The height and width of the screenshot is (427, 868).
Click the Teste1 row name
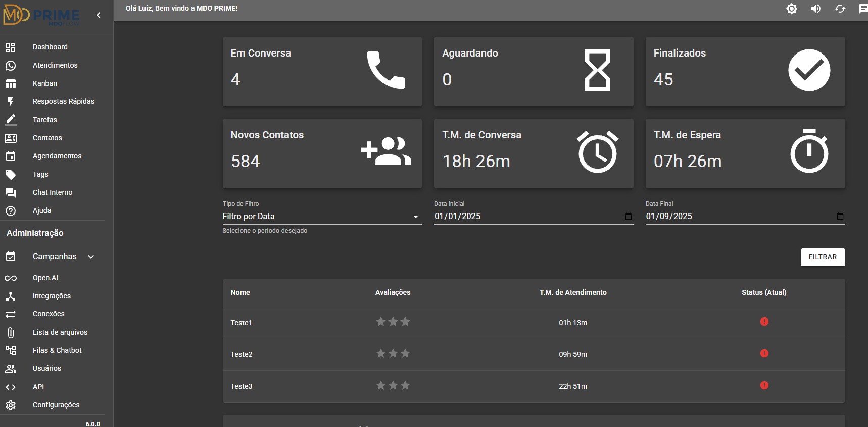[x=241, y=323]
